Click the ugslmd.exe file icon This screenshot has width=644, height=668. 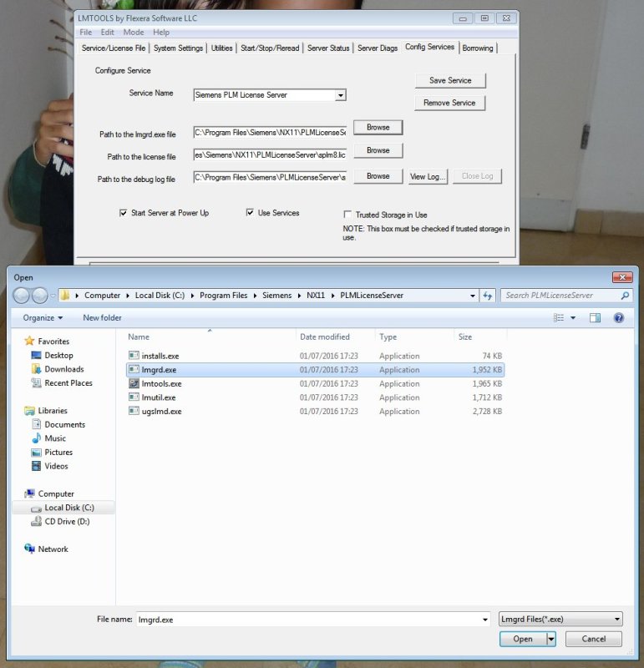134,411
